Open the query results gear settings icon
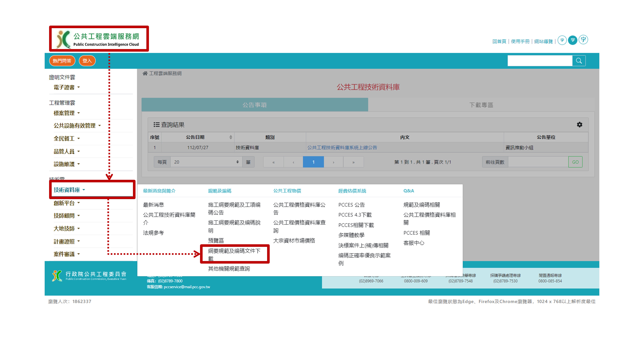Viewport: 644px width, 362px height. 579,124
